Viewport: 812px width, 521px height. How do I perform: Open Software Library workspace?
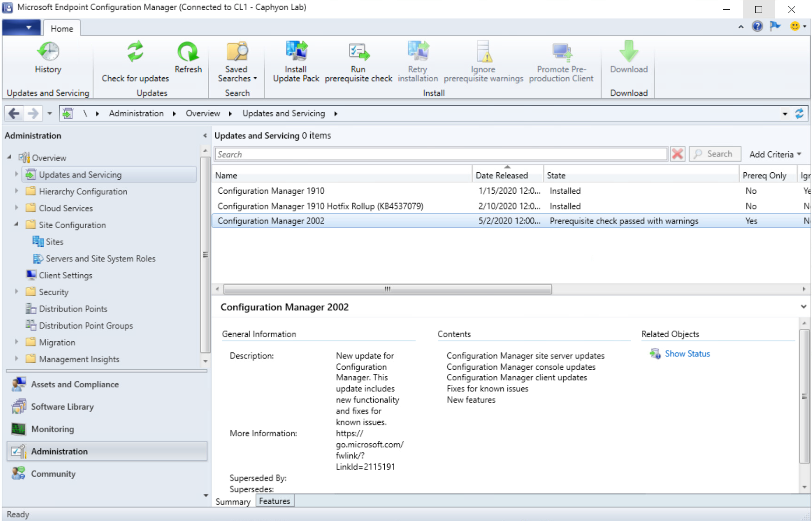(107, 406)
